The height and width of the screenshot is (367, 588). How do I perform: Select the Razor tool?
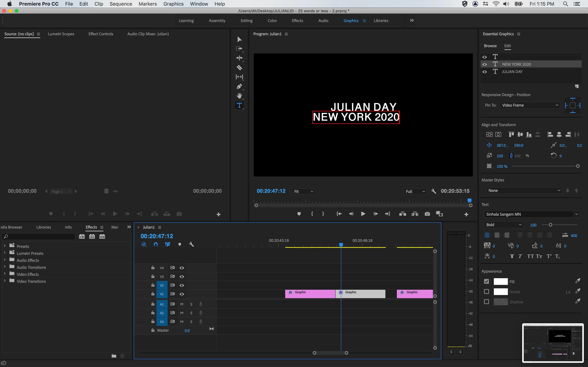(x=239, y=67)
